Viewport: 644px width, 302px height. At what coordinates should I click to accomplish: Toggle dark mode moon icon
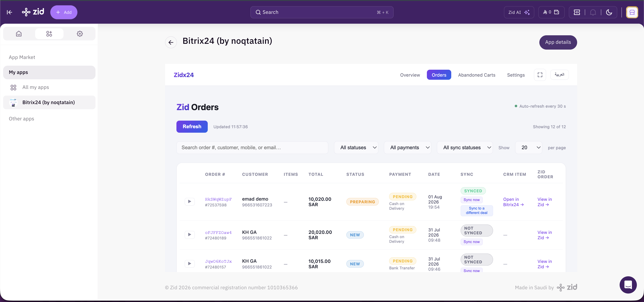pos(609,12)
